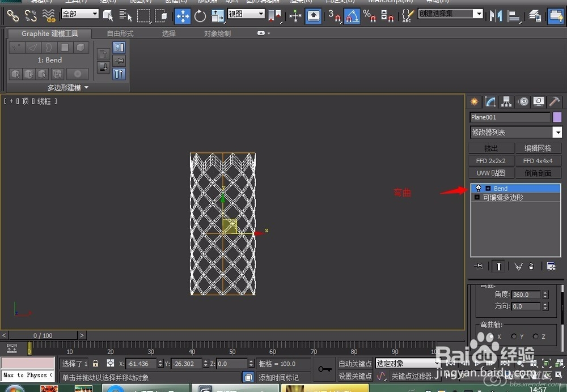
Task: Activate the Select and Scale tool
Action: coord(217,16)
